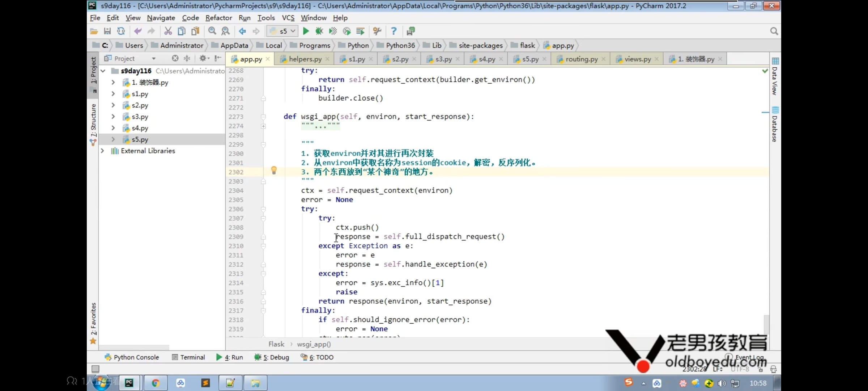Click the Find magnifier icon in toolbar
The height and width of the screenshot is (391, 868).
click(212, 31)
